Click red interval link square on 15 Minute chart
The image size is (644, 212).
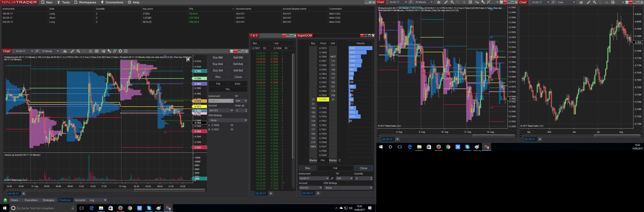(235, 51)
